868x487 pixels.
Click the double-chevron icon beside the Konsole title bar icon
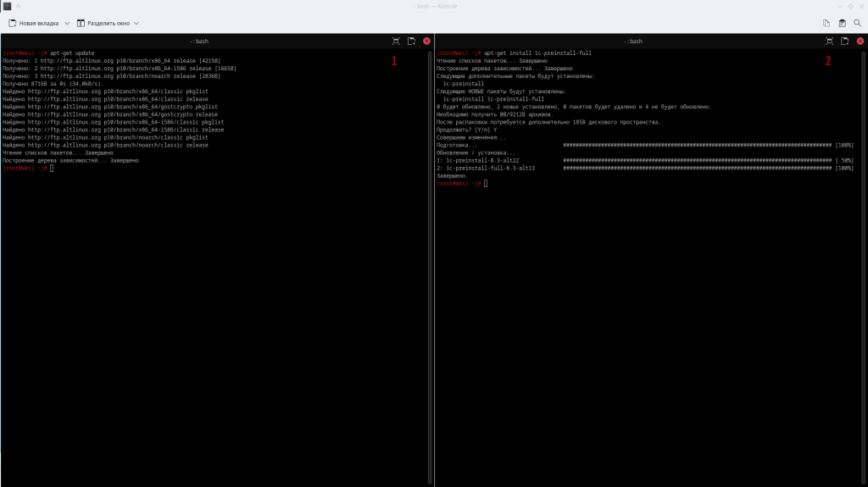pos(17,6)
